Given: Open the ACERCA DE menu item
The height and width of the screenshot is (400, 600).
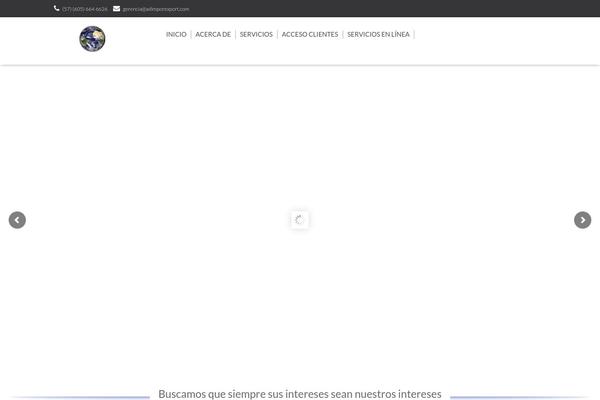Looking at the screenshot, I should tap(213, 34).
